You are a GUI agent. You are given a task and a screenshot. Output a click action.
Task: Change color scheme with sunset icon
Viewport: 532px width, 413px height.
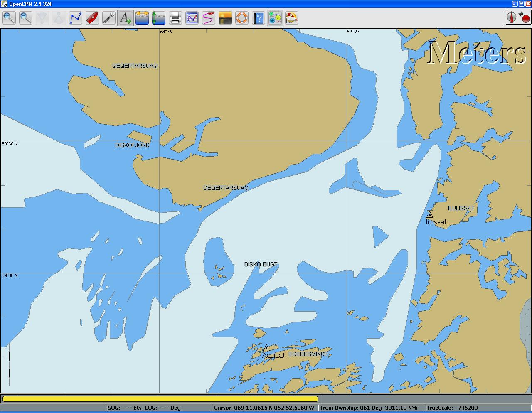[x=225, y=18]
